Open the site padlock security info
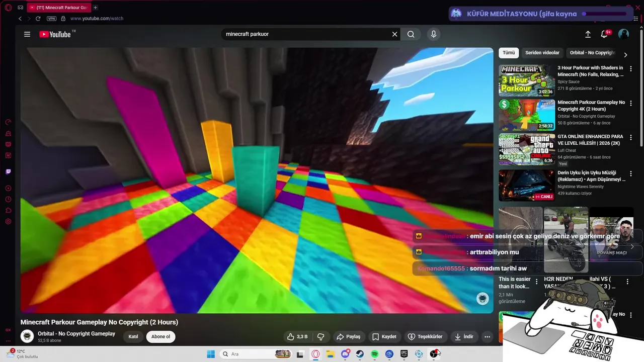Image resolution: width=644 pixels, height=362 pixels. 63,19
